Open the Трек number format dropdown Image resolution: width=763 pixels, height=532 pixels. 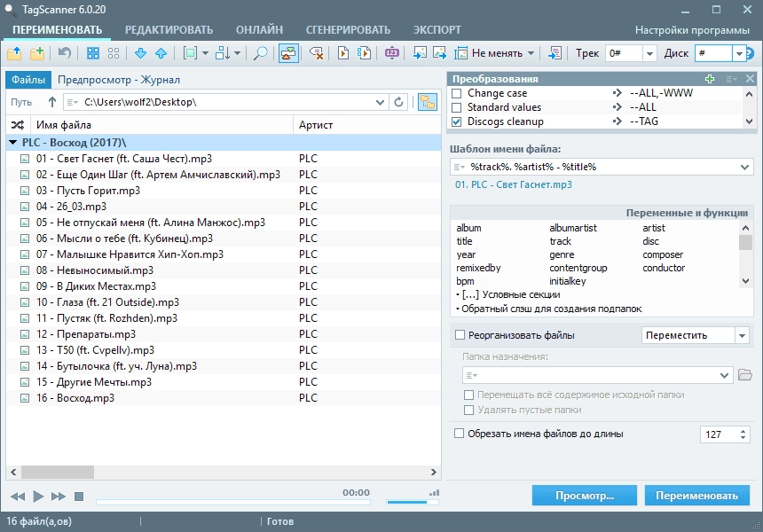click(x=649, y=53)
